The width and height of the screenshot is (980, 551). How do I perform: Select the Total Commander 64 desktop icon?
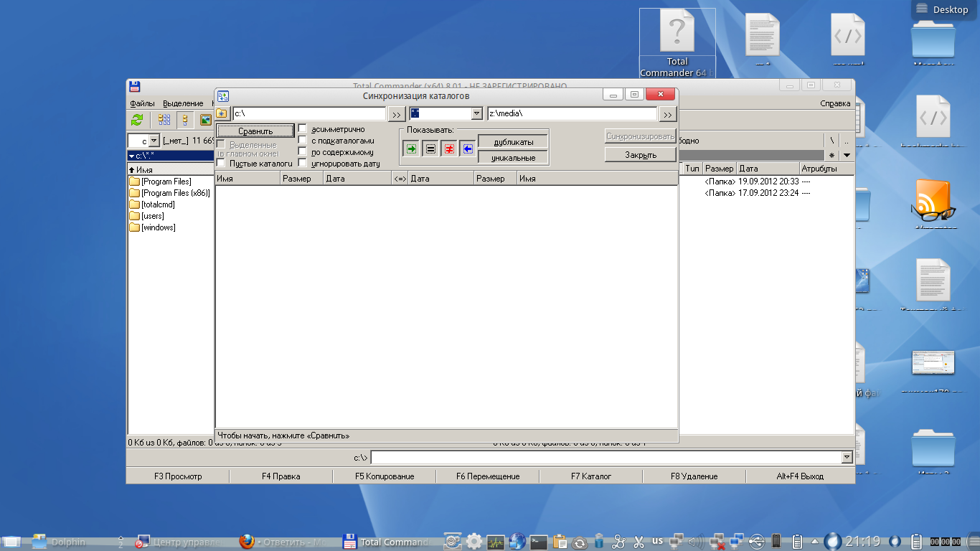coord(677,44)
